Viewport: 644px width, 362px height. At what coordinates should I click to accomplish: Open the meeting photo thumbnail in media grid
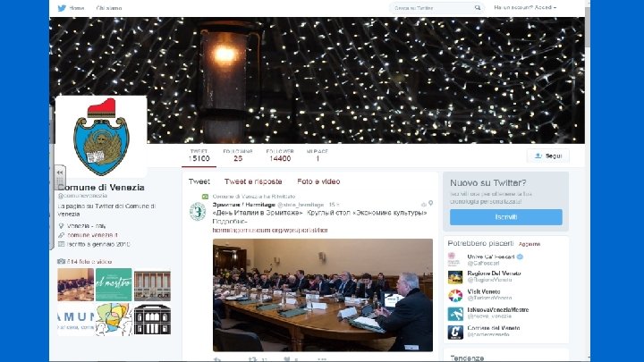75,285
